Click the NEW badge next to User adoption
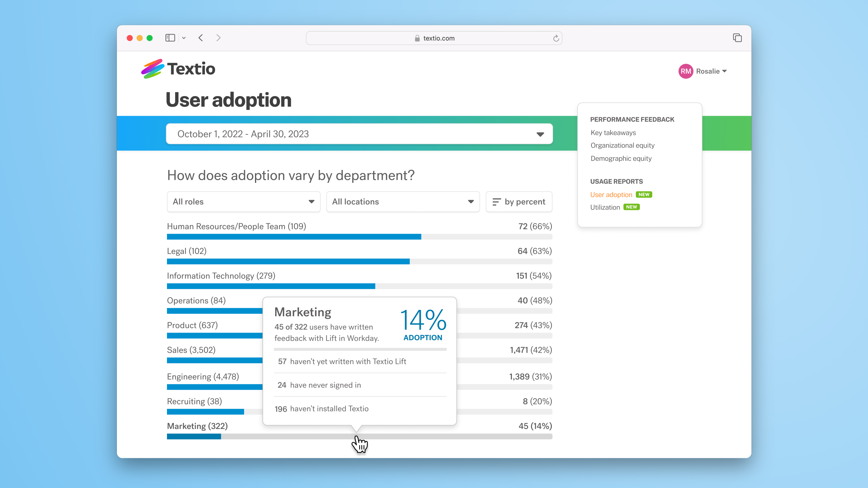 coord(643,195)
